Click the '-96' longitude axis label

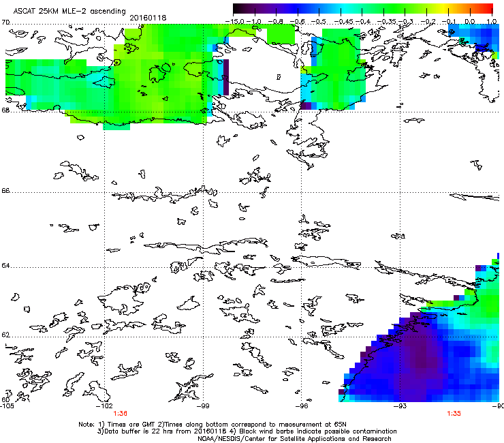(x=302, y=406)
